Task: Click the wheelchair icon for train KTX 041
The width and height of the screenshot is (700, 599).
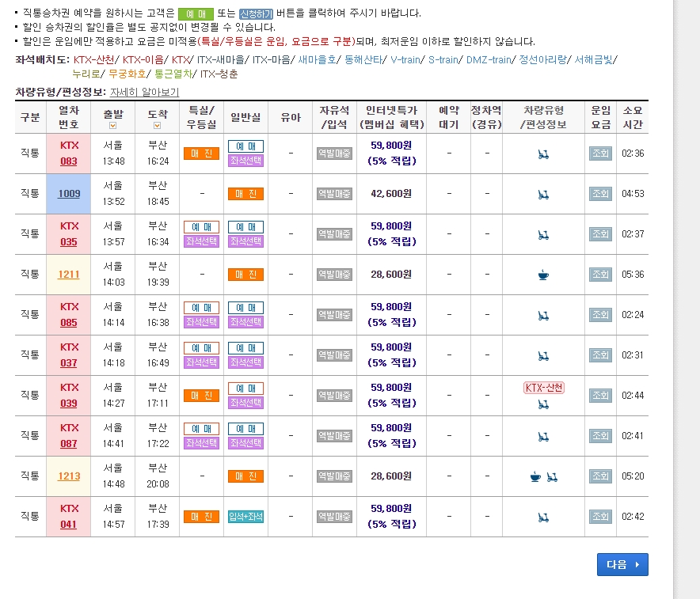Action: point(542,515)
